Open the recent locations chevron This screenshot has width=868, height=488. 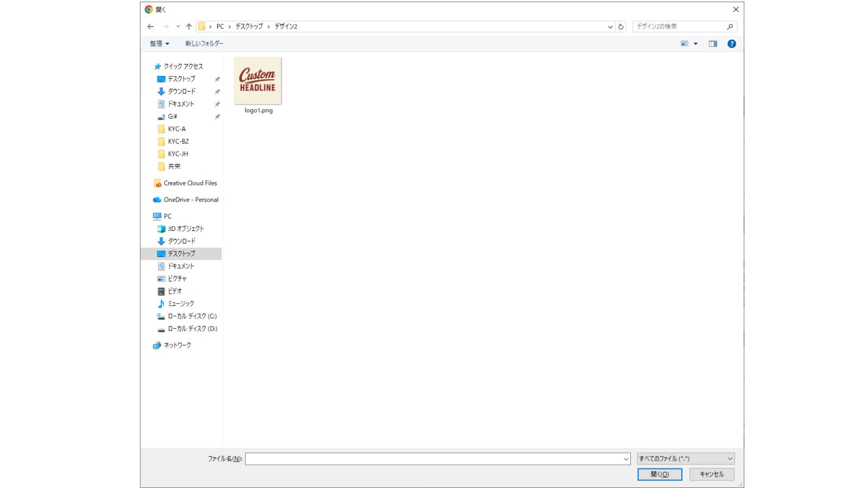(x=178, y=27)
